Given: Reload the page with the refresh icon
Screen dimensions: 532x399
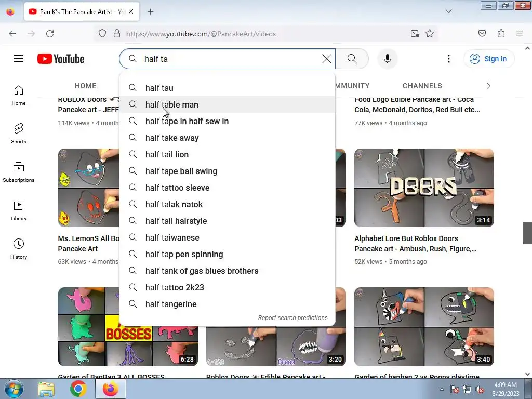Looking at the screenshot, I should (50, 34).
